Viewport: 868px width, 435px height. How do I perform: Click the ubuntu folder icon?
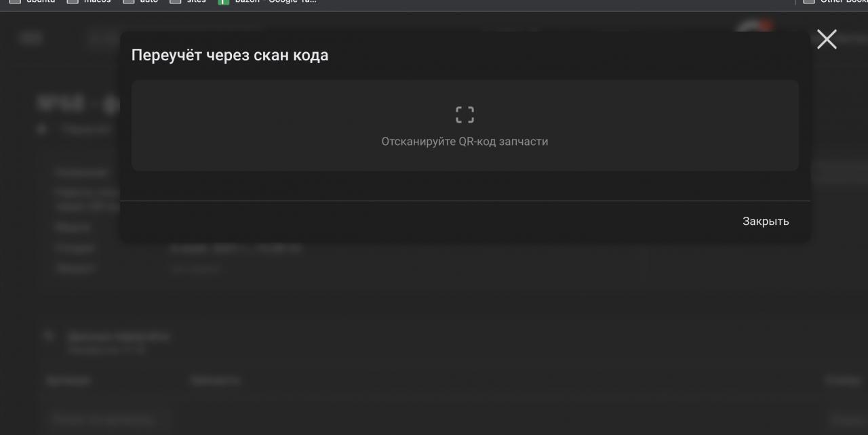coord(14,2)
